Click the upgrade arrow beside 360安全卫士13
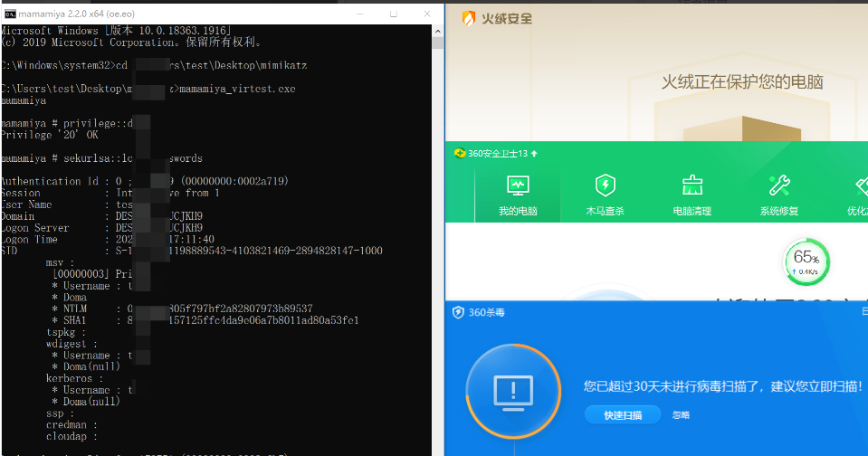 point(534,153)
